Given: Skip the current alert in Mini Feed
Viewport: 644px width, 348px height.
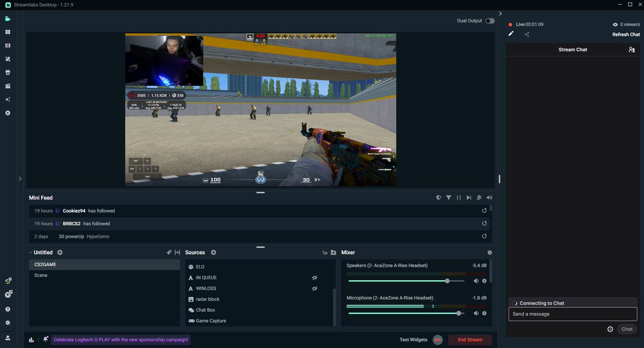Looking at the screenshot, I should point(469,198).
